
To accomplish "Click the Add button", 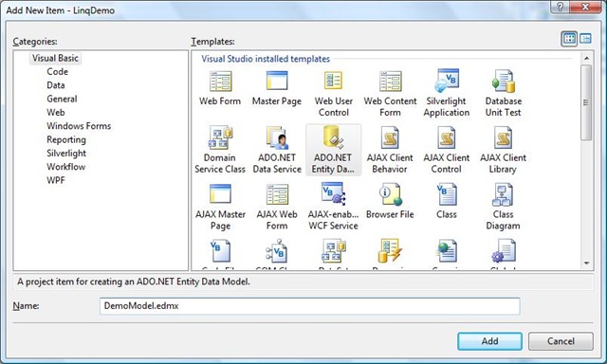I will click(489, 341).
